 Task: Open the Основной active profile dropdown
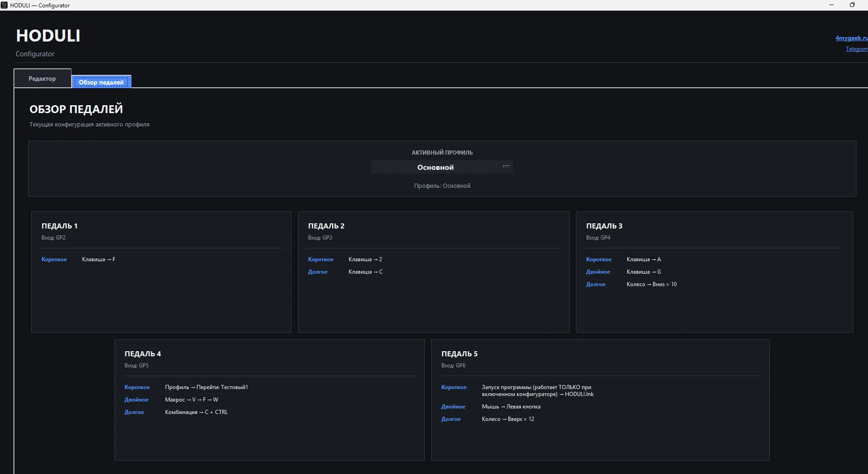pos(442,167)
